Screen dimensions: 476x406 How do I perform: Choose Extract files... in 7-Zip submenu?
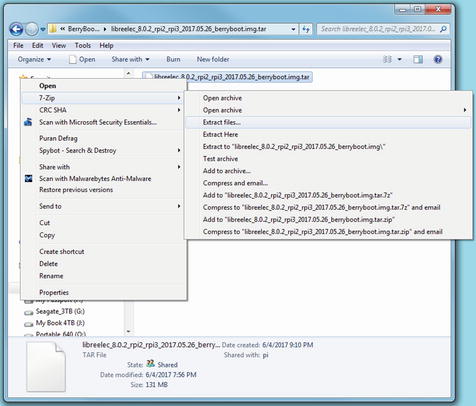click(x=328, y=122)
